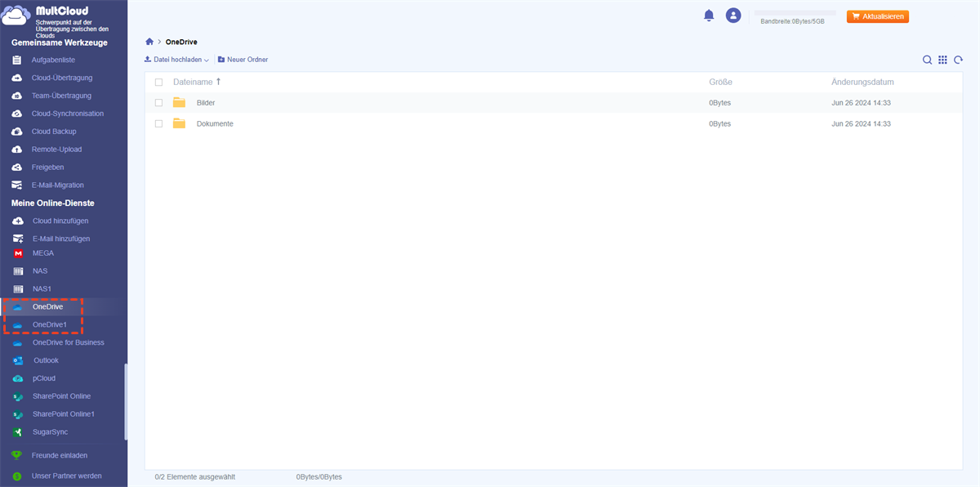Expand the Datei hochladen dropdown arrow
The height and width of the screenshot is (487, 980).
(207, 60)
